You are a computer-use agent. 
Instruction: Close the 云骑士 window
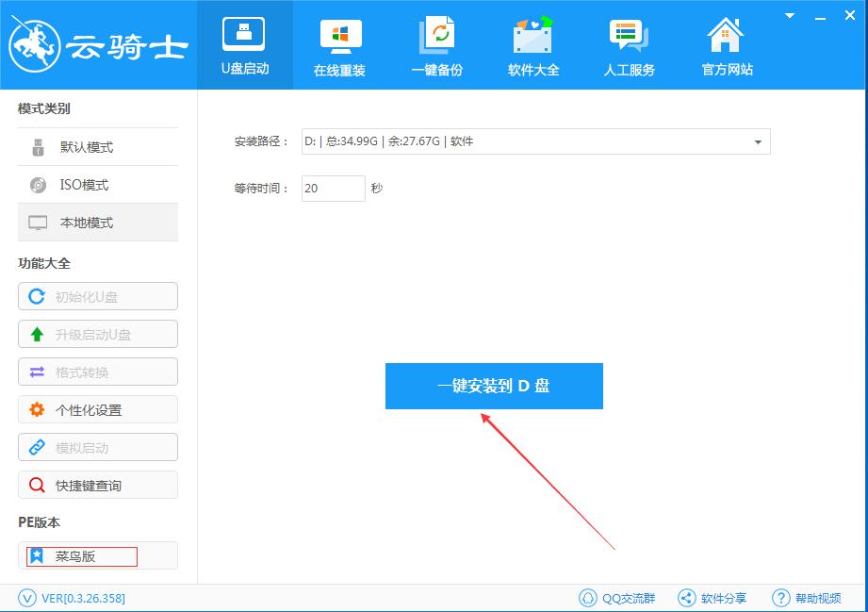click(850, 15)
